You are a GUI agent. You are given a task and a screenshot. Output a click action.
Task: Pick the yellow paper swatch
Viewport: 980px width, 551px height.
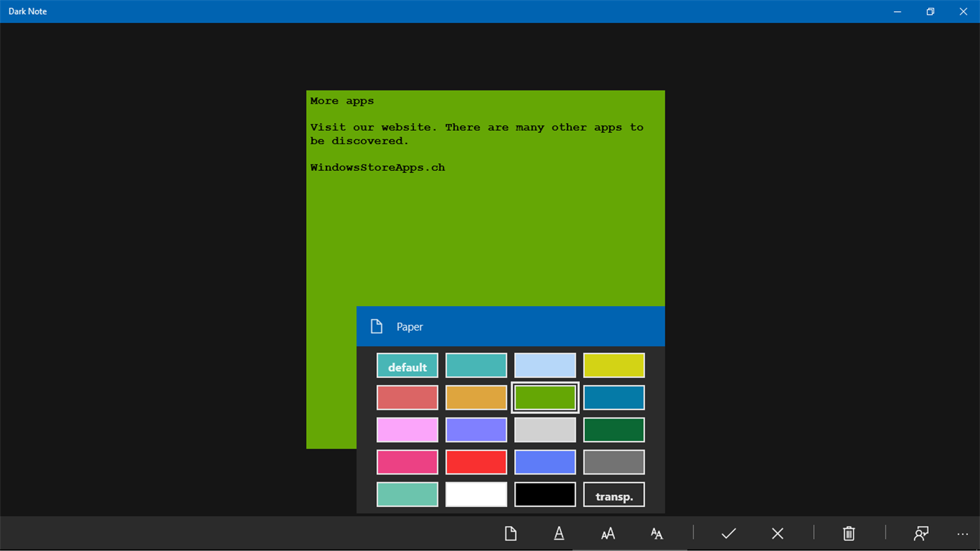614,365
